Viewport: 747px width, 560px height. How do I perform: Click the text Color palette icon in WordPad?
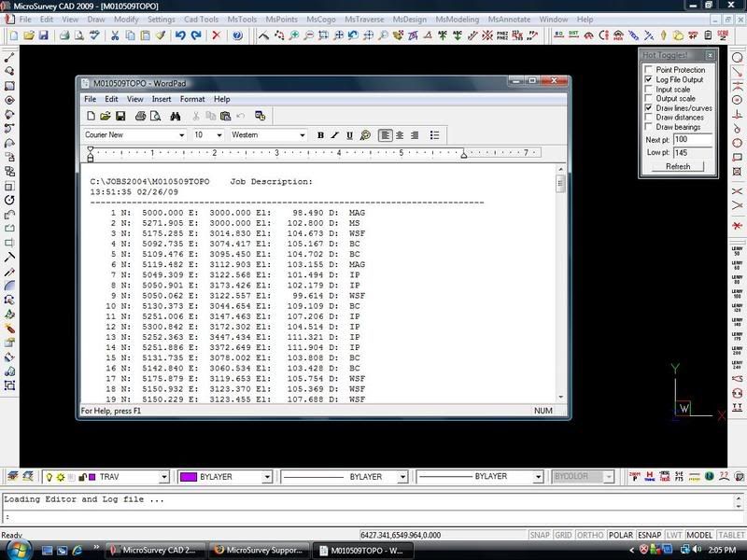coord(365,135)
